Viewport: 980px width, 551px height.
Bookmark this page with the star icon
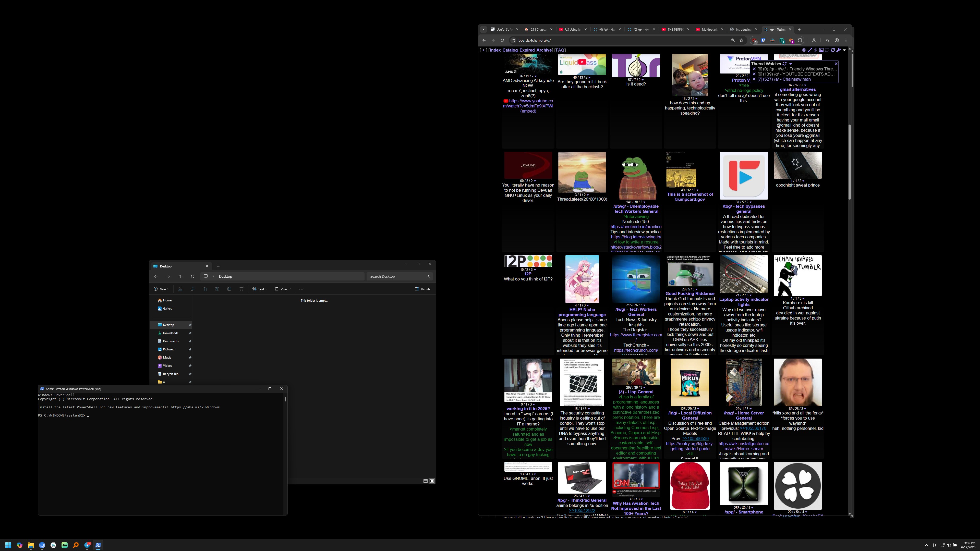(x=742, y=40)
